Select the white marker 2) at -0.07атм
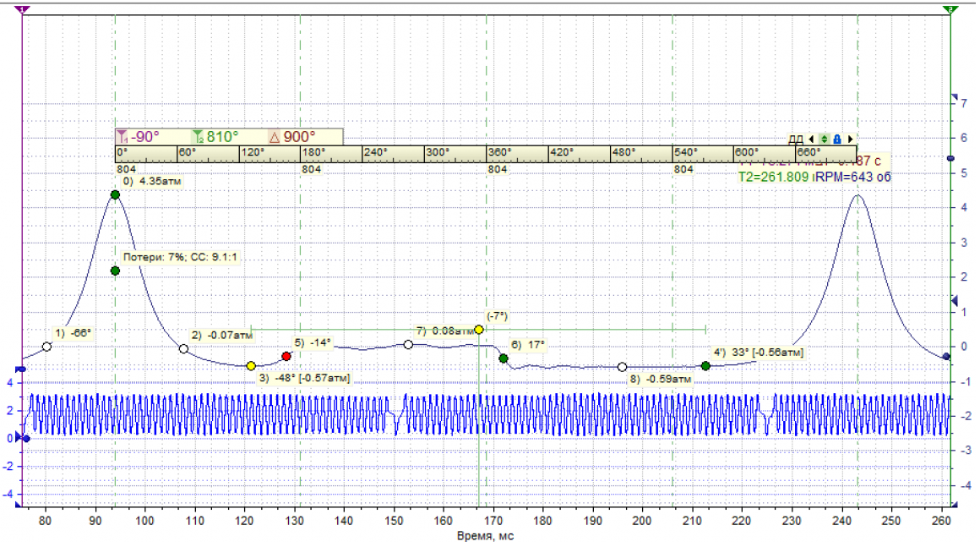This screenshot has width=980, height=547. pos(184,349)
